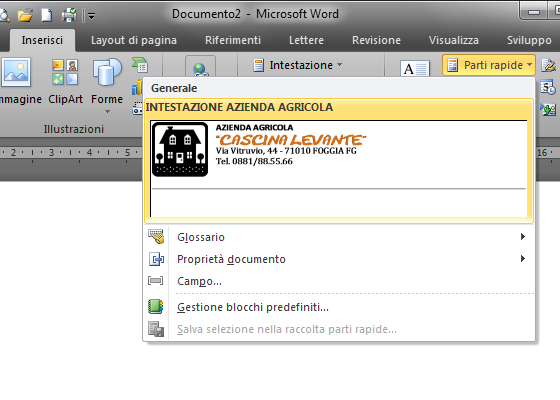Click the Salva selezione disk icon
Screen dimensions: 560x400
click(x=156, y=329)
